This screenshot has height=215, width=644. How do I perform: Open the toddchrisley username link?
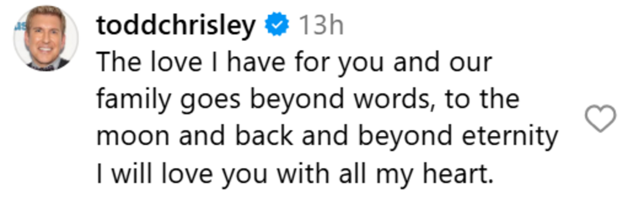tap(176, 25)
